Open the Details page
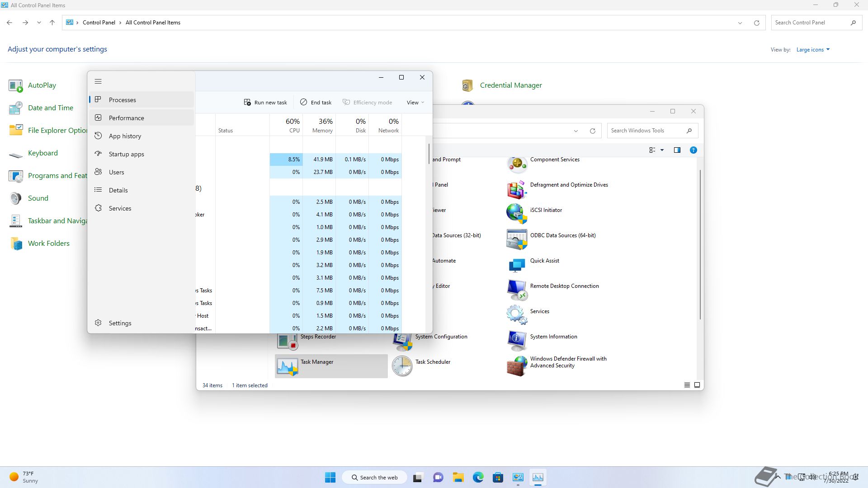Screen dimensions: 868x488 tap(142, 190)
